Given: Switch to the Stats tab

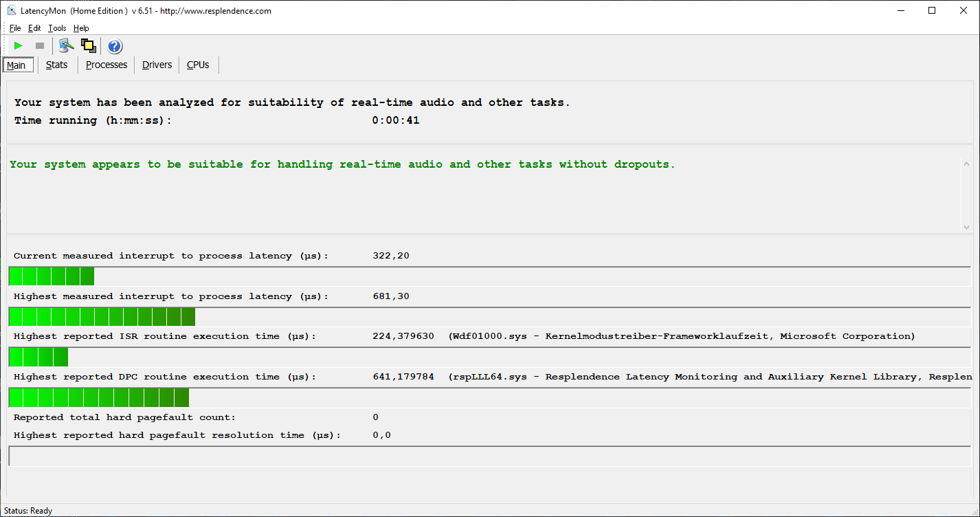Looking at the screenshot, I should [x=57, y=65].
